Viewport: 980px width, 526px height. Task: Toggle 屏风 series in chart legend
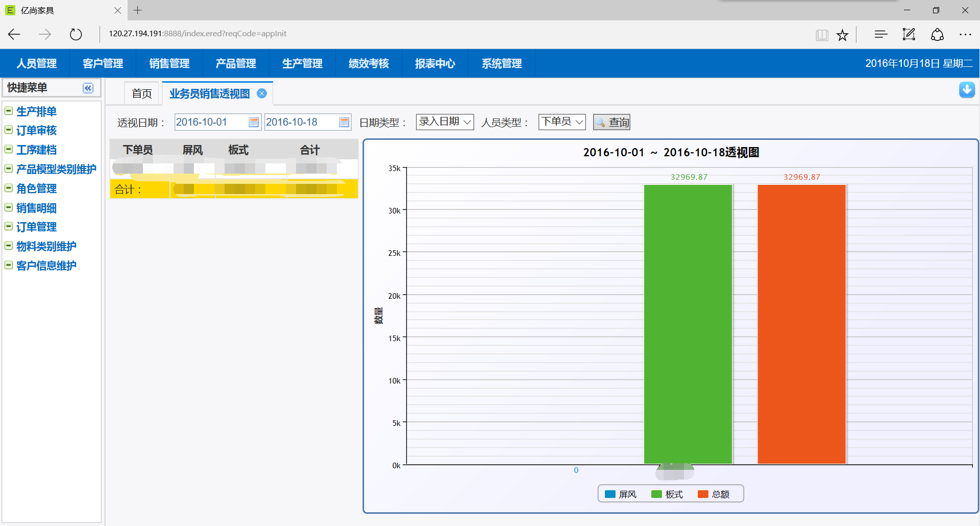pos(621,494)
